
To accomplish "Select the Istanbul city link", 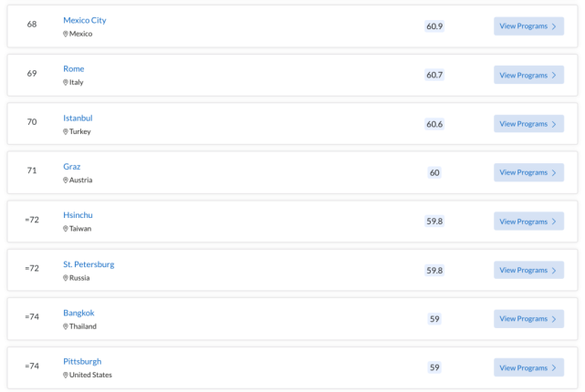I will coord(78,119).
